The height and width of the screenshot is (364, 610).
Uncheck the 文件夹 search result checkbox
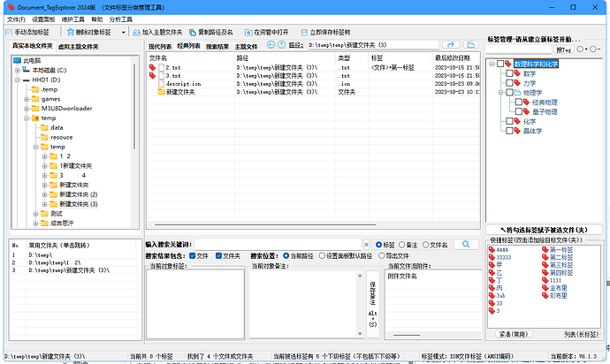point(218,255)
